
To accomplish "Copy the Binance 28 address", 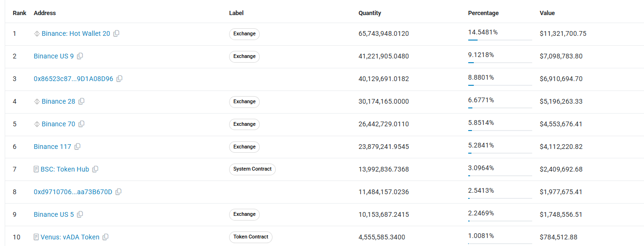I will (x=82, y=101).
